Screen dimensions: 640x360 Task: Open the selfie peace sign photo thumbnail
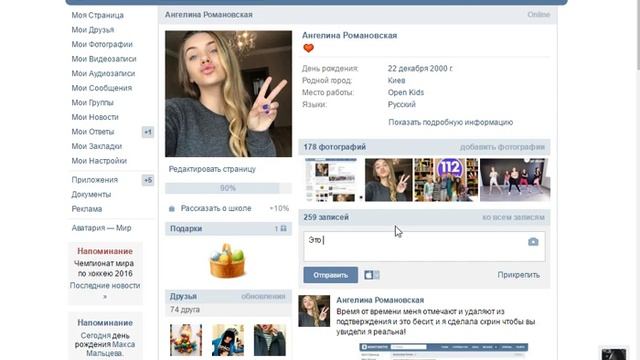389,180
